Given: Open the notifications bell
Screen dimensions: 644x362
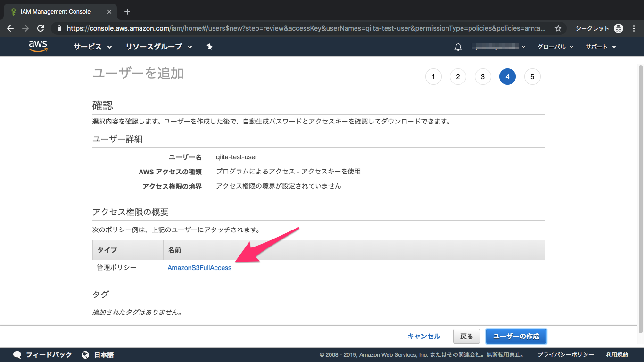Looking at the screenshot, I should click(458, 47).
